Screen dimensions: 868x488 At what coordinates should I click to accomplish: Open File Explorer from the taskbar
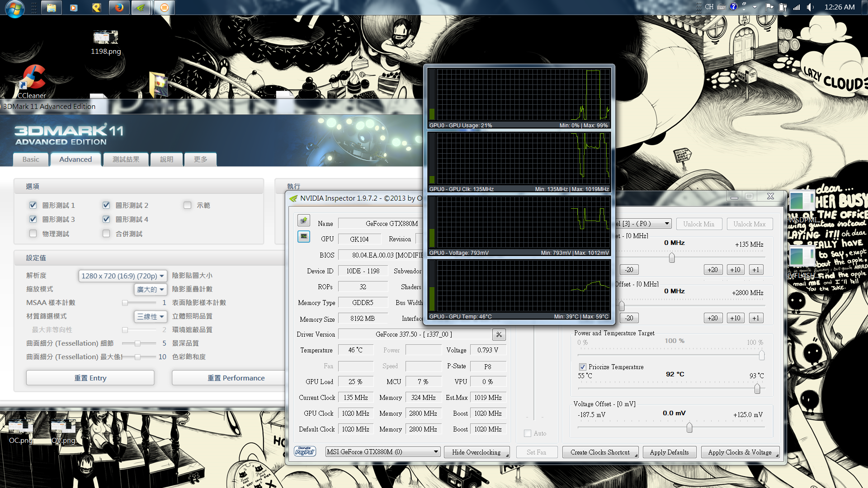tap(52, 8)
